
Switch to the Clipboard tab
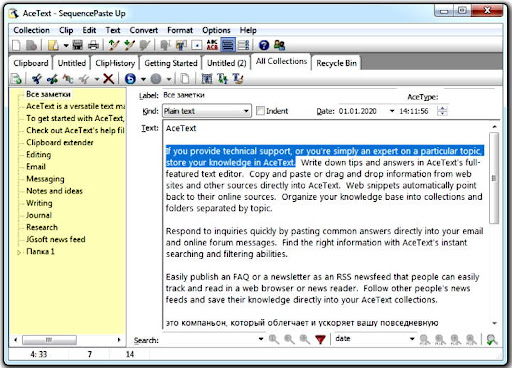(x=31, y=63)
